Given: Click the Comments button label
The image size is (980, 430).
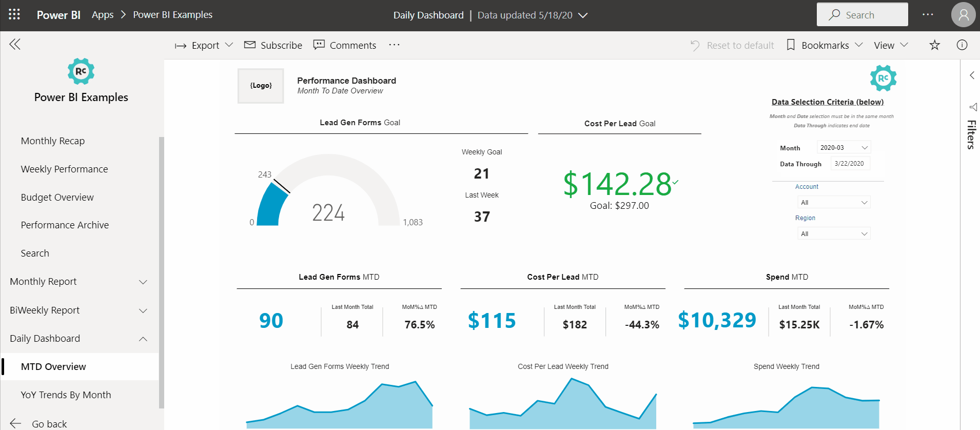Looking at the screenshot, I should coord(353,45).
